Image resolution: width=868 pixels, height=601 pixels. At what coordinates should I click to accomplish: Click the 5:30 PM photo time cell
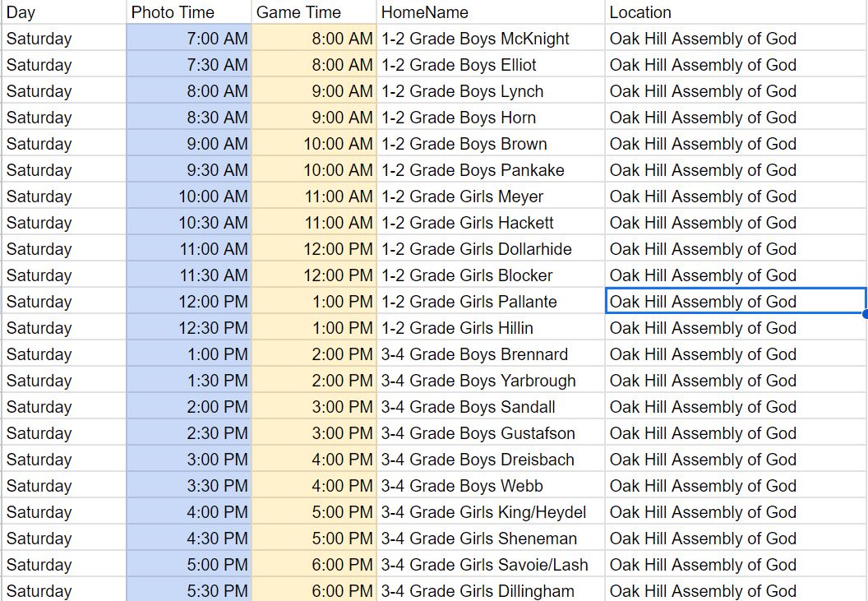189,590
